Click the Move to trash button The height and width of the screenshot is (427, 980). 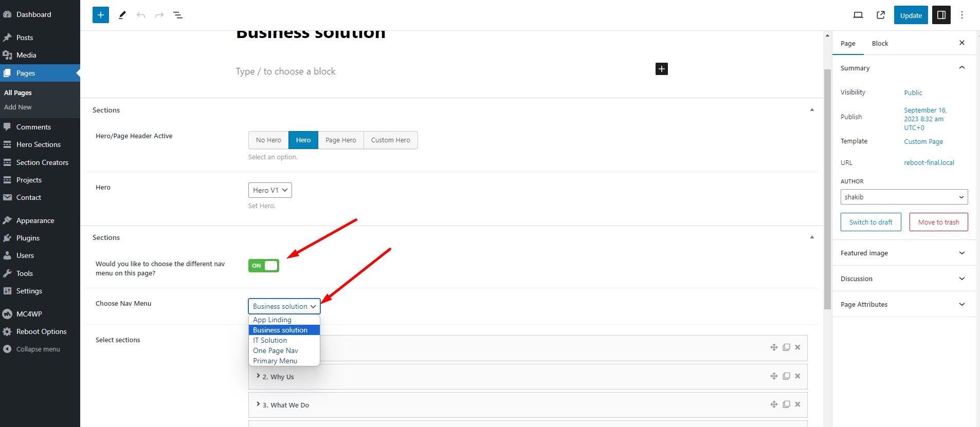click(938, 222)
